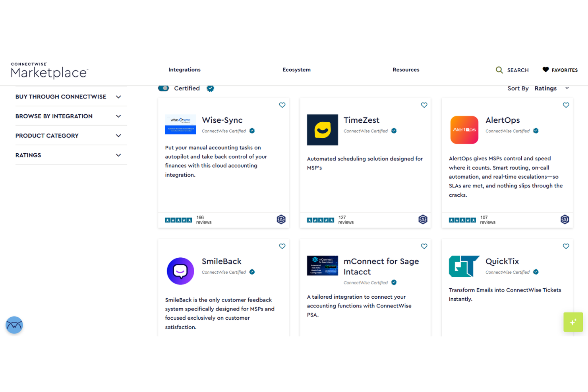Open the Ecosystem menu
588x392 pixels.
296,70
